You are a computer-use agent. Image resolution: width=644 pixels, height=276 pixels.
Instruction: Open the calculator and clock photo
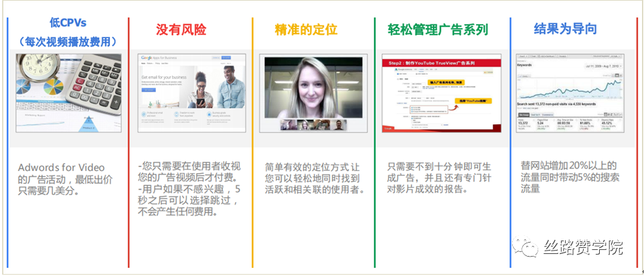click(68, 93)
